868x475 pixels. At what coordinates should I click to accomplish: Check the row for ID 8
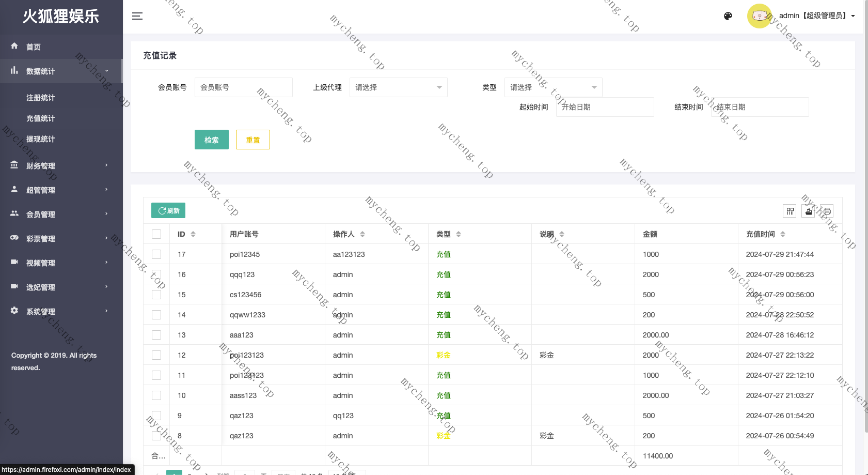coord(156,436)
